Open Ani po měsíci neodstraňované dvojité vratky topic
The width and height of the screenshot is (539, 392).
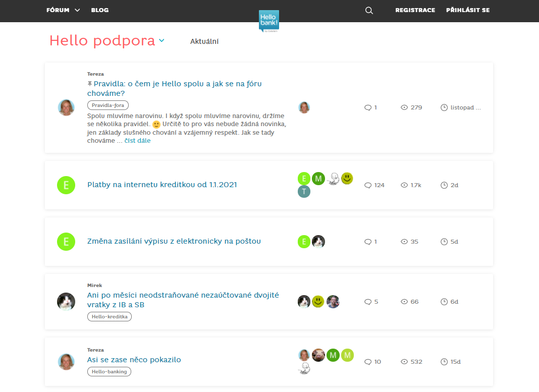point(183,300)
